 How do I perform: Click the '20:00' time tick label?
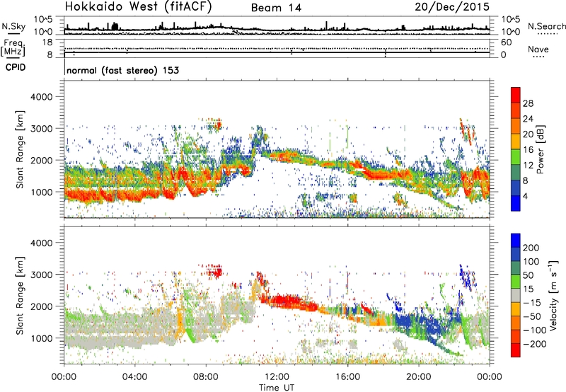point(418,377)
